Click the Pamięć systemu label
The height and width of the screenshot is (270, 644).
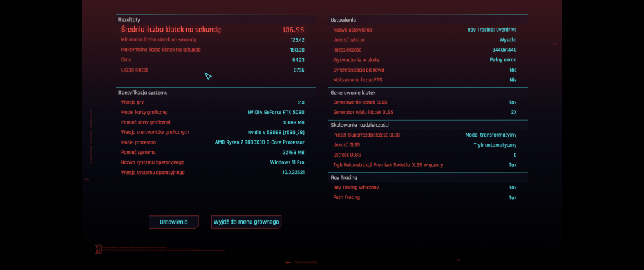pos(138,153)
